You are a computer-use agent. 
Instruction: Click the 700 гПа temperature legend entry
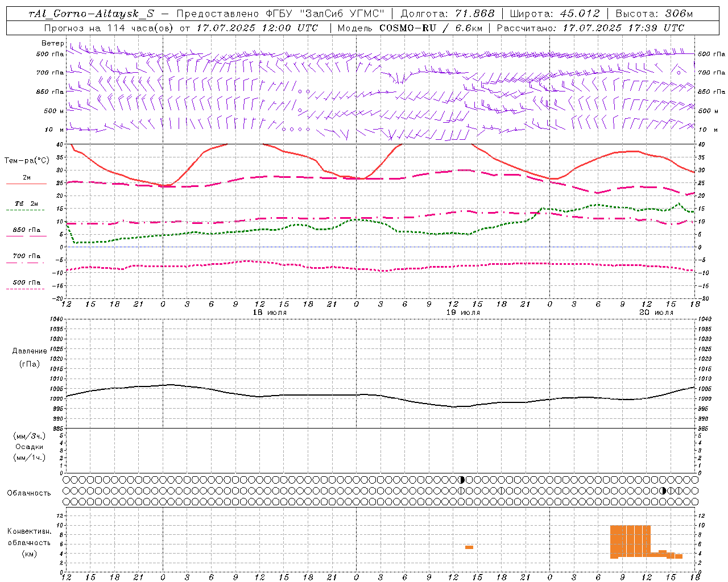pyautogui.click(x=26, y=256)
